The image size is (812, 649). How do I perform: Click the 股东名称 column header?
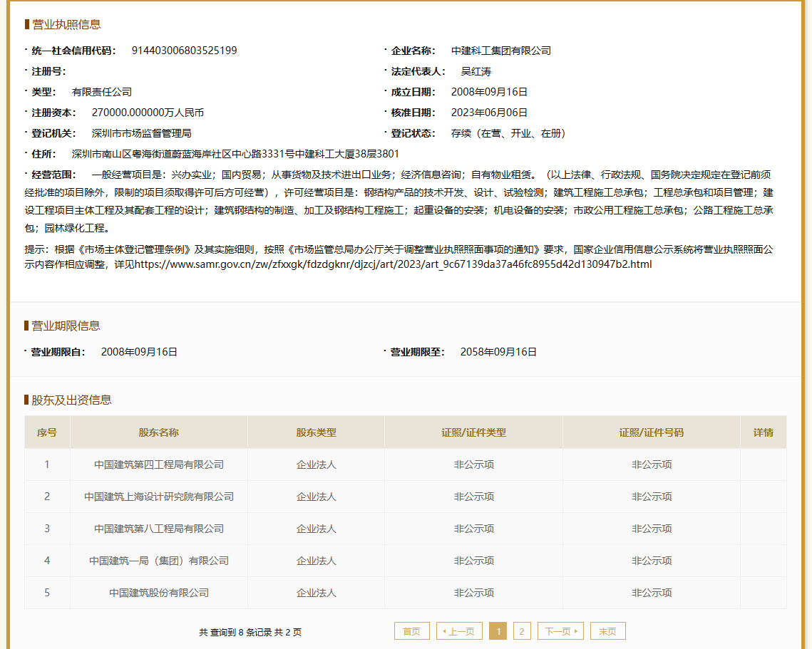click(159, 432)
